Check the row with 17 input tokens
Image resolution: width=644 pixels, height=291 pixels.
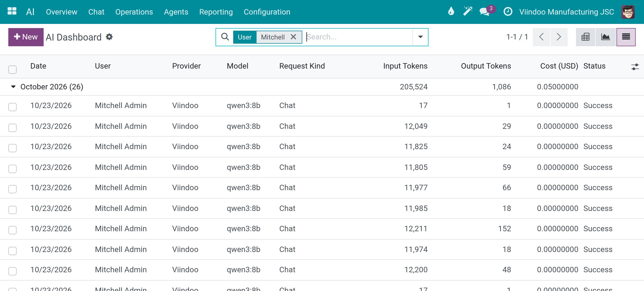coord(12,107)
